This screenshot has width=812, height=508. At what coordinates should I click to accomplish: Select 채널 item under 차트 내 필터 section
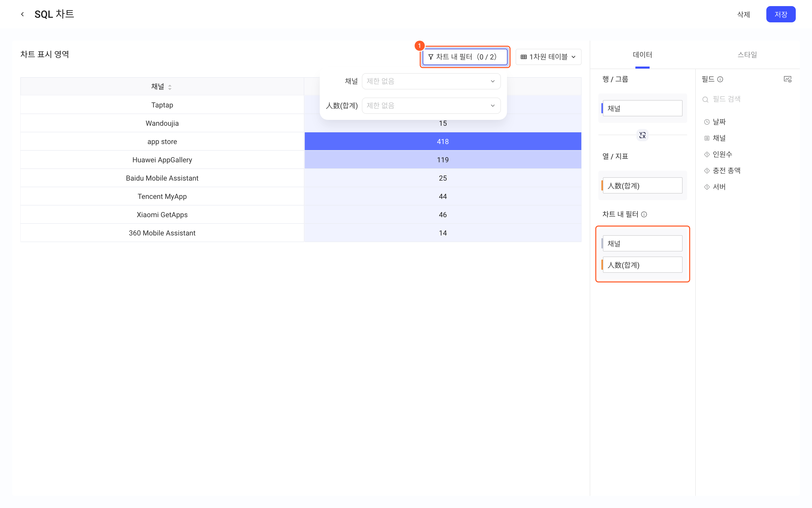tap(642, 244)
